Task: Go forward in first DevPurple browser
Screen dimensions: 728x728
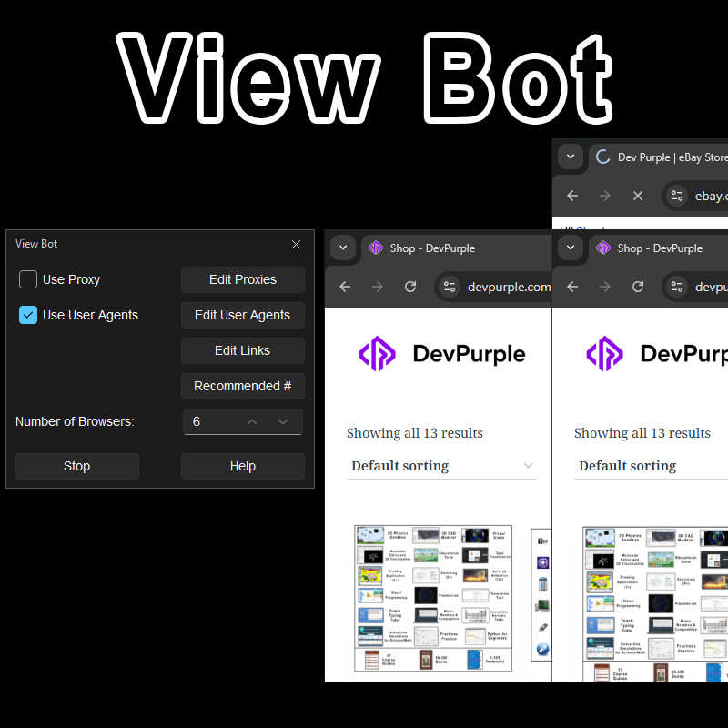Action: click(x=378, y=287)
